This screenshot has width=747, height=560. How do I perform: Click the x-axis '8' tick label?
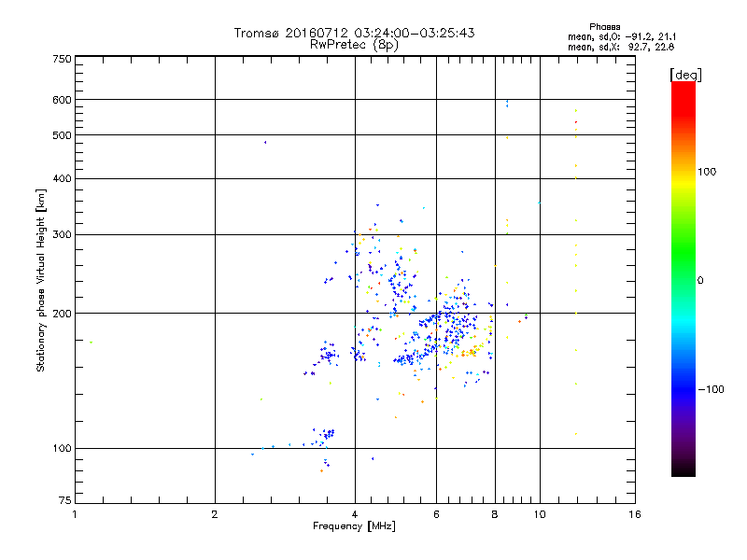click(x=495, y=514)
